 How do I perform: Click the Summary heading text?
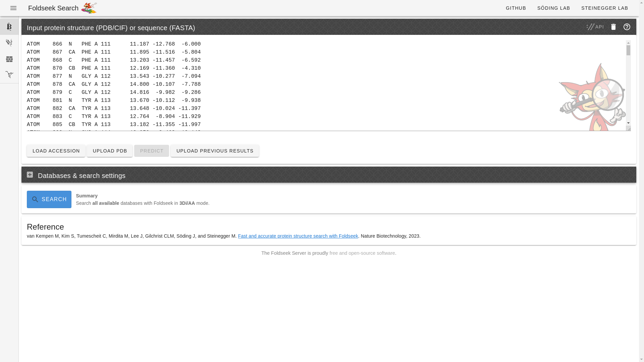pos(87,196)
